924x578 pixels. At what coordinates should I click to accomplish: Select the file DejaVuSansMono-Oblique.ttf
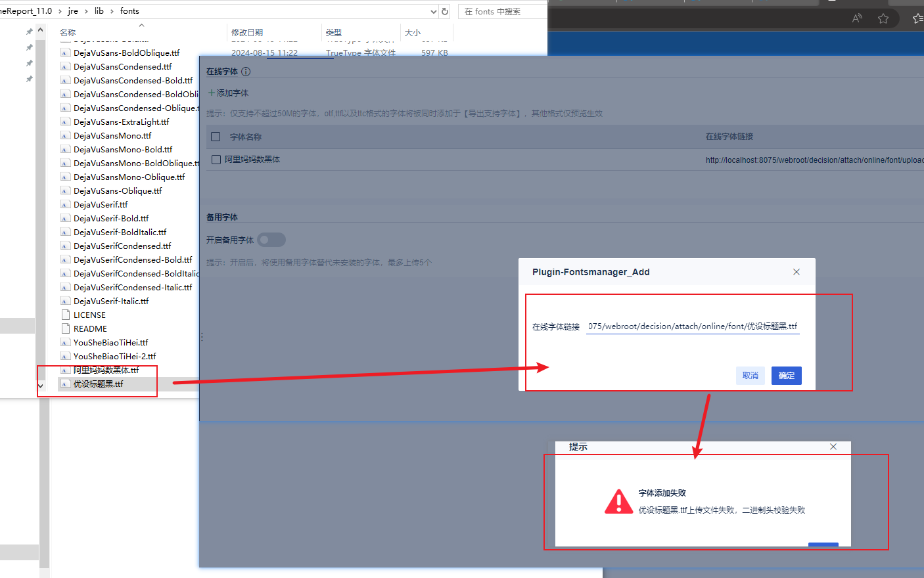coord(129,177)
